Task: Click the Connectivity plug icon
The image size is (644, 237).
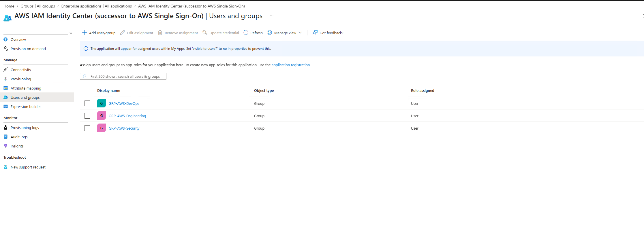Action: point(5,70)
